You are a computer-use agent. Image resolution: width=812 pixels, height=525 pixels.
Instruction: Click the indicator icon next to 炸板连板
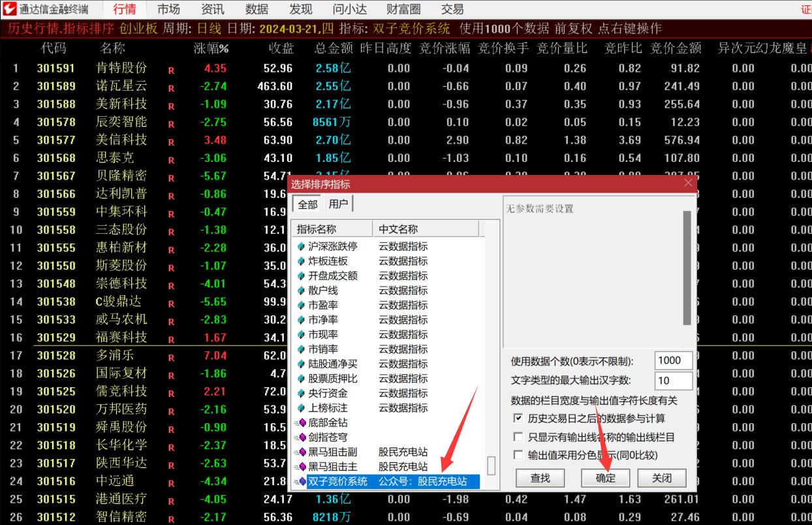tap(300, 261)
